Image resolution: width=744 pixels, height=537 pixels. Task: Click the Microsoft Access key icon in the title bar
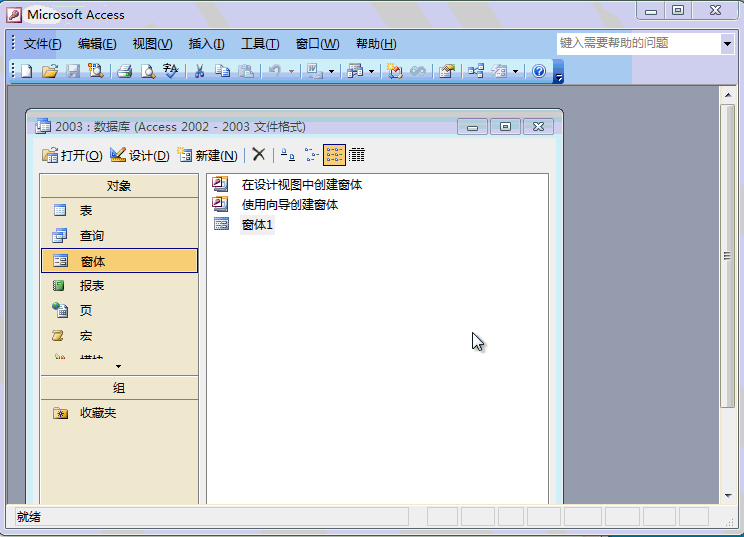coord(14,15)
